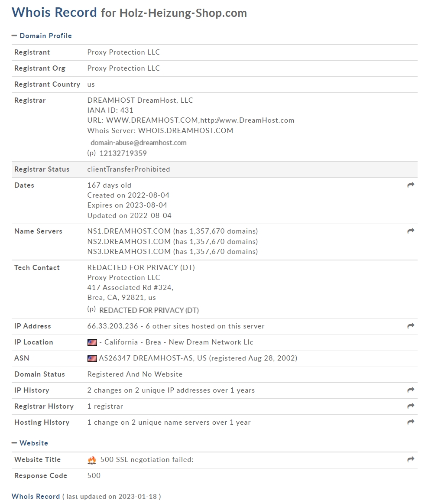428x504 pixels.
Task: Click the US flag icon beside ASN
Action: tap(92, 358)
